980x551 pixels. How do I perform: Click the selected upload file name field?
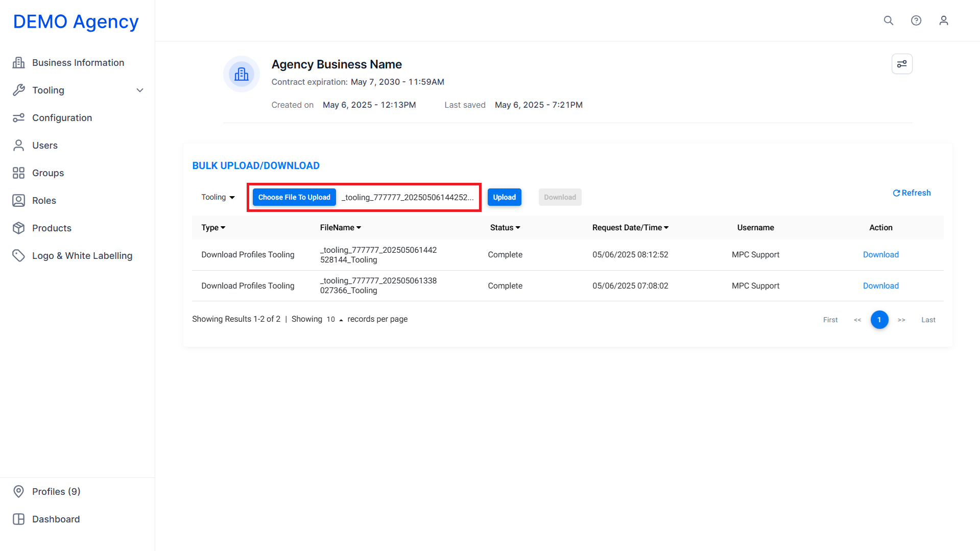pos(408,197)
